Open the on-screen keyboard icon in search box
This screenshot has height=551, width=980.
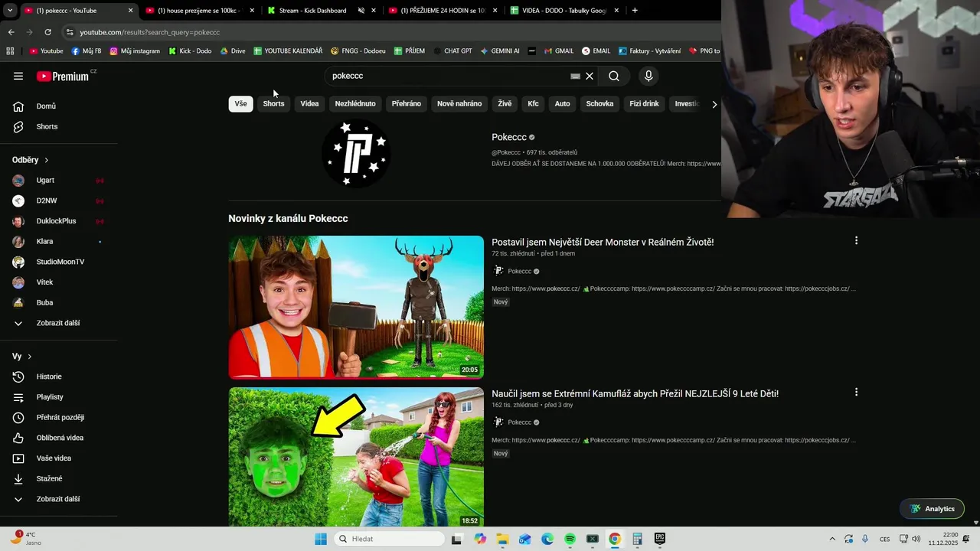575,76
